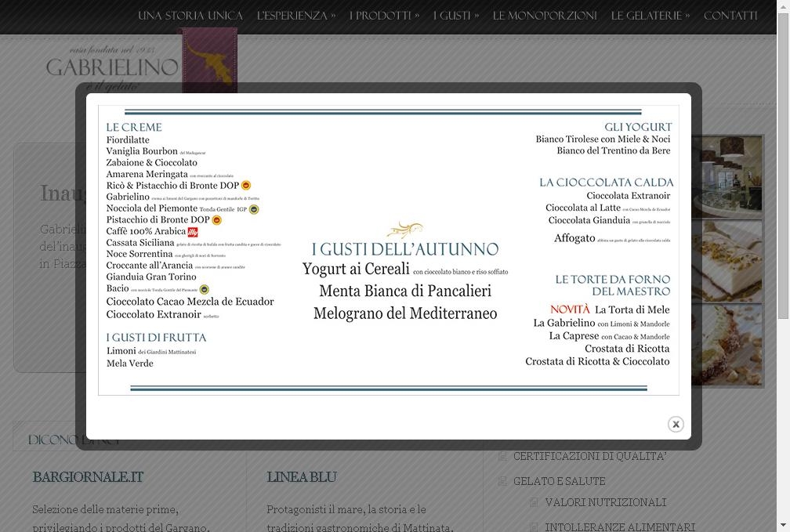Click document icon beside Valori Nutrizionali
The height and width of the screenshot is (532, 790).
pyautogui.click(x=534, y=502)
